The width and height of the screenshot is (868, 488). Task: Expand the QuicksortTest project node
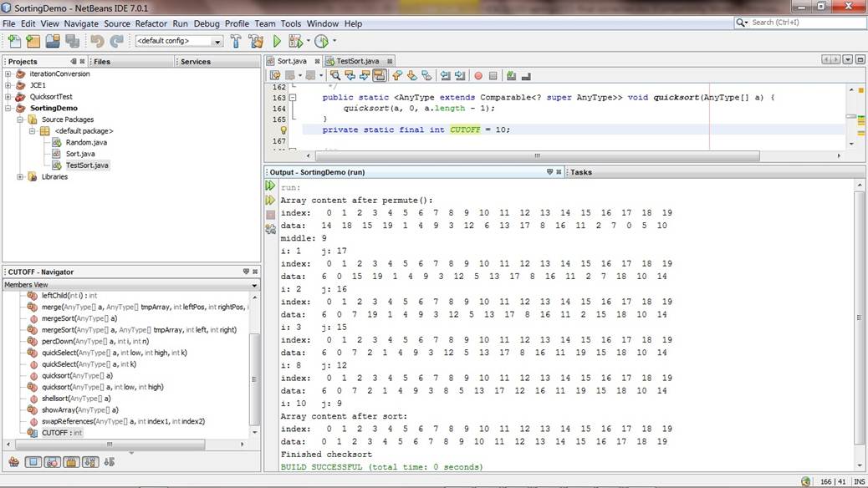click(8, 97)
